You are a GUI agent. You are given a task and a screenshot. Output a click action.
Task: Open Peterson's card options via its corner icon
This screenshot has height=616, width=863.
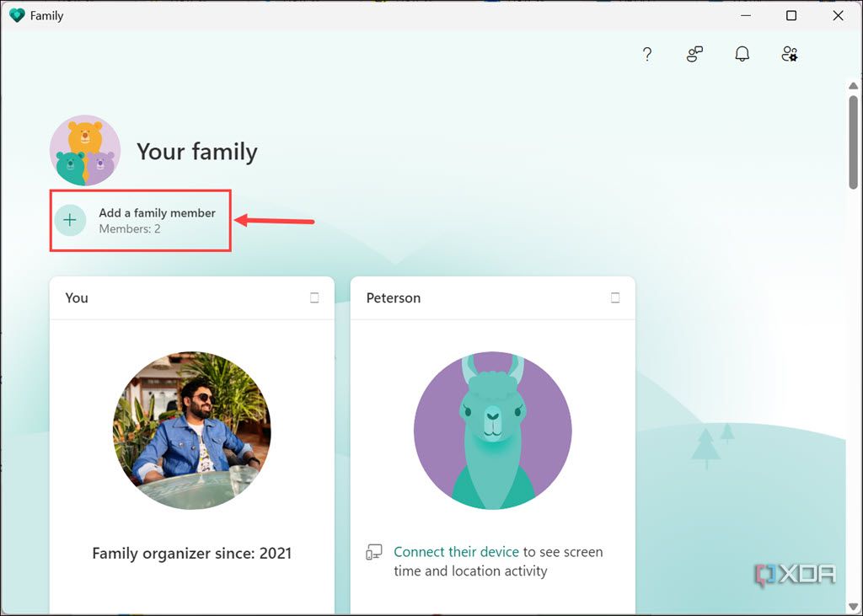[x=615, y=297]
